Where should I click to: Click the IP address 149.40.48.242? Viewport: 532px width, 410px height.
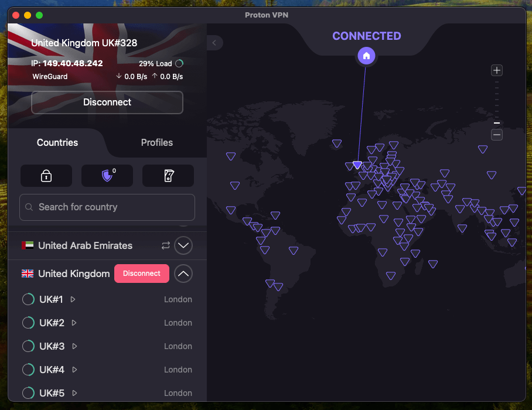pos(73,63)
